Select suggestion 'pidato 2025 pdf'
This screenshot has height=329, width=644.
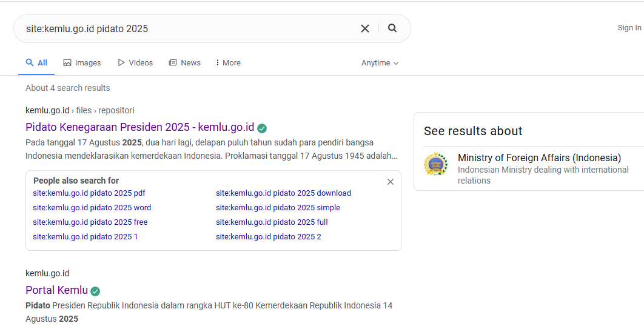tap(89, 193)
